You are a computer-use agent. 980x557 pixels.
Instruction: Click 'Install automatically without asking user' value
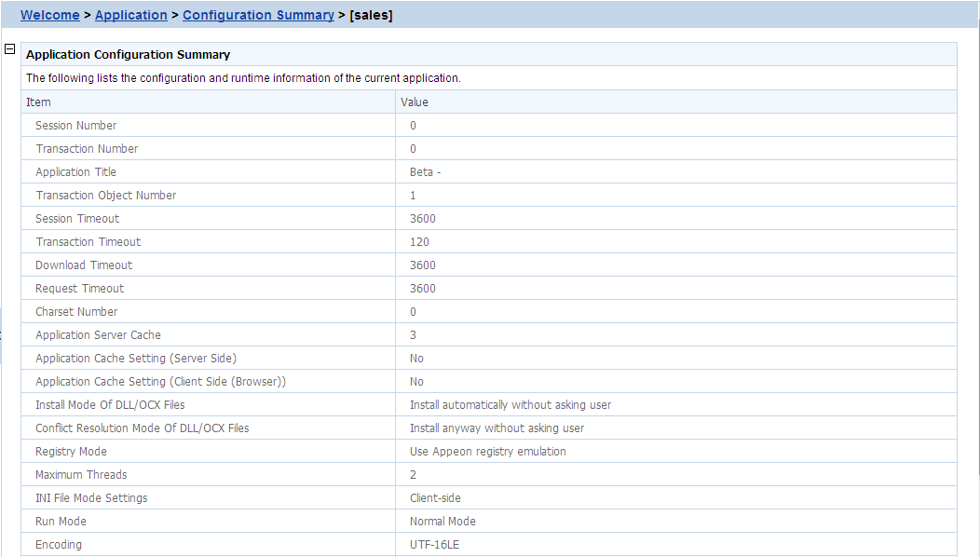coord(510,404)
